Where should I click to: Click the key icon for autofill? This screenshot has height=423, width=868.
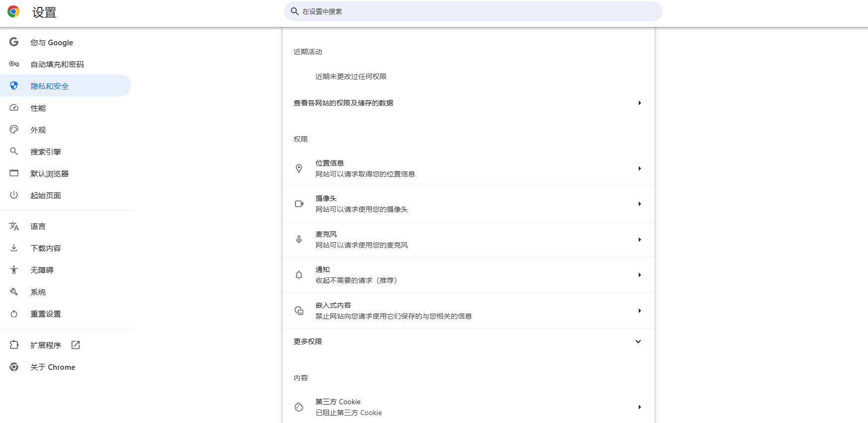14,64
